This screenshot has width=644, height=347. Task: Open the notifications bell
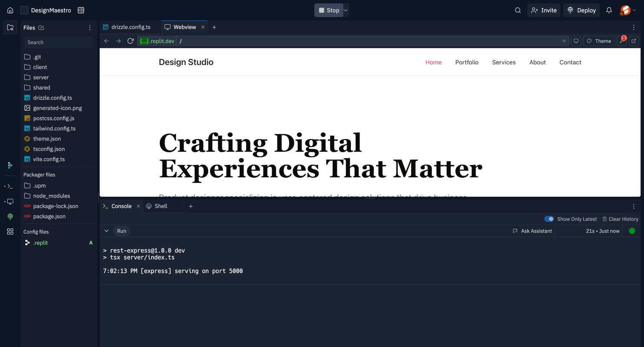[x=609, y=10]
